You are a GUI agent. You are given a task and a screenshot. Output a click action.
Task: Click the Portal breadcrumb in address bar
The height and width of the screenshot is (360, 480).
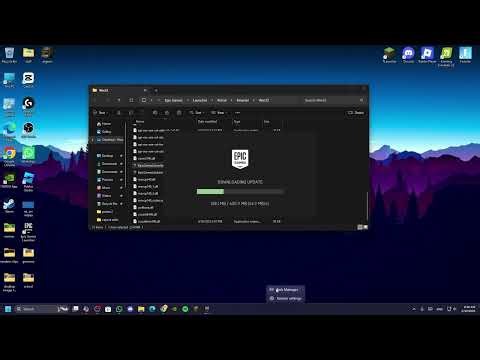222,100
